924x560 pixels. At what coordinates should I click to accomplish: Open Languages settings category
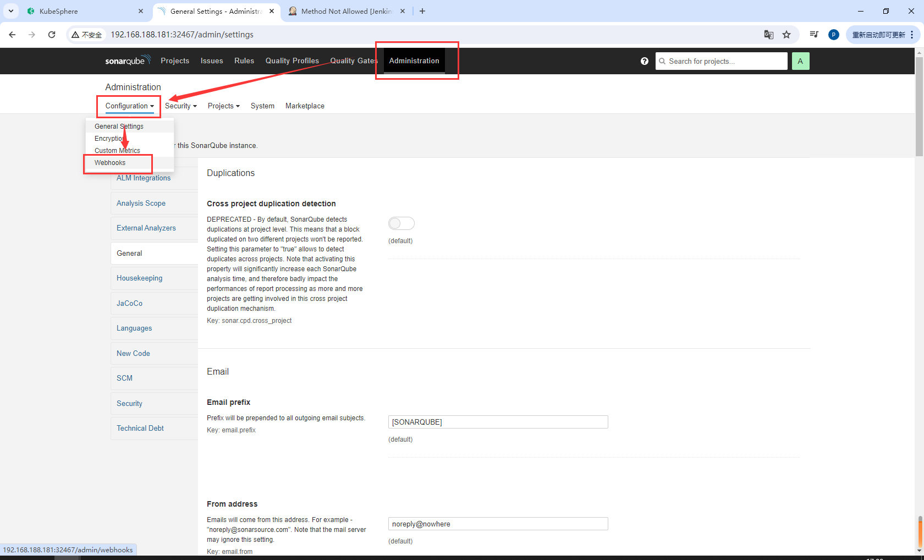pyautogui.click(x=154, y=328)
